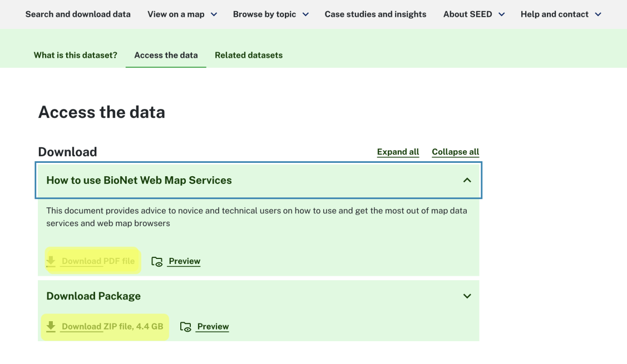This screenshot has height=364, width=627.
Task: Click the How to use BioNet Web Map Services heading
Action: [x=139, y=180]
